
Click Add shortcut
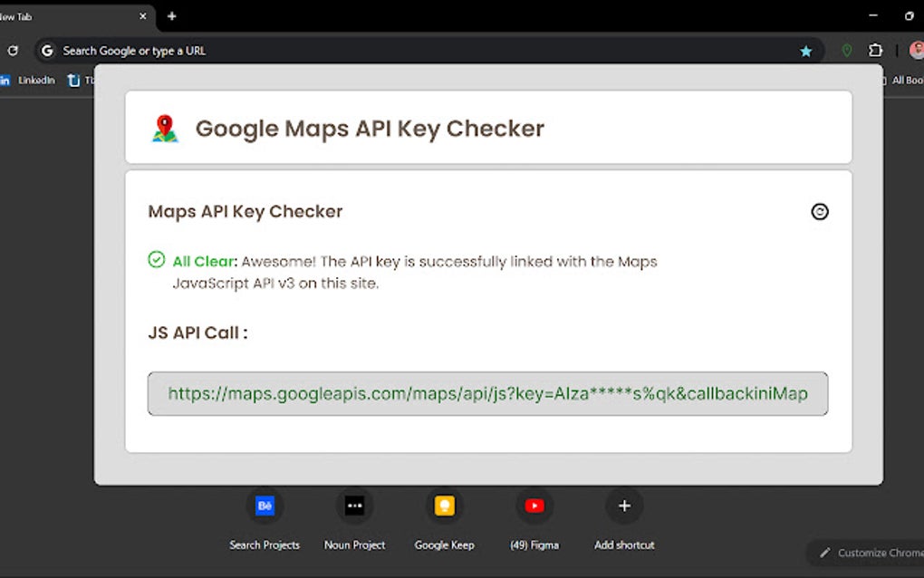coord(623,506)
